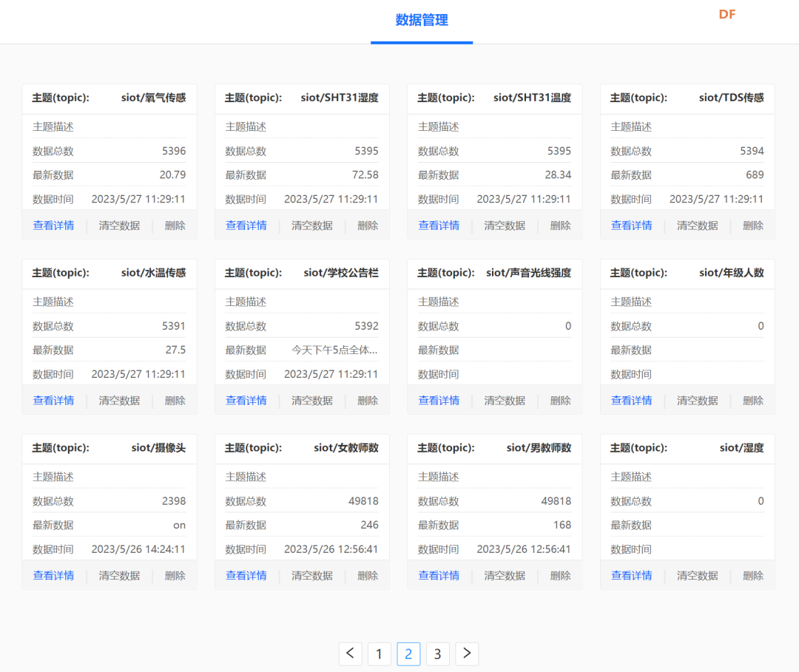Clear data for siot/摄像头
The image size is (799, 672).
coord(119,575)
